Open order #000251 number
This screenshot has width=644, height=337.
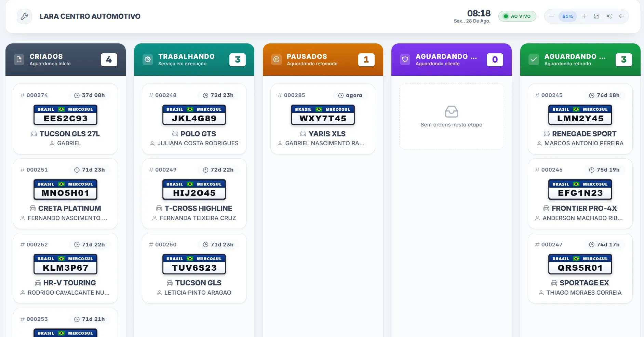coord(34,170)
